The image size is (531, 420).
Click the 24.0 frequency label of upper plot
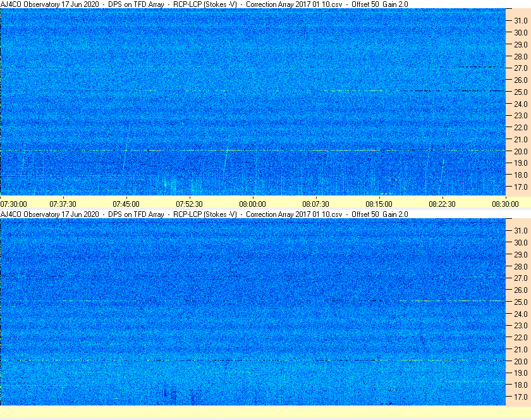(x=521, y=104)
